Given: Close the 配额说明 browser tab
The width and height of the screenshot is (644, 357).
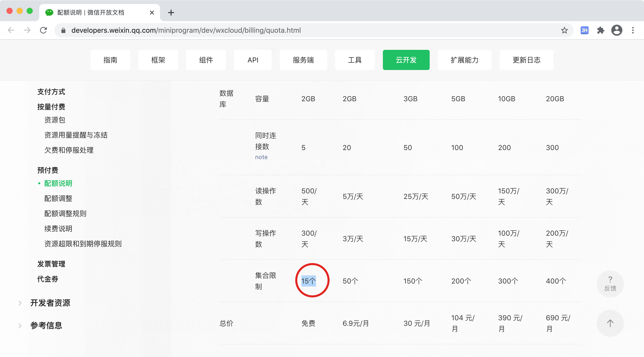Looking at the screenshot, I should click(x=152, y=13).
